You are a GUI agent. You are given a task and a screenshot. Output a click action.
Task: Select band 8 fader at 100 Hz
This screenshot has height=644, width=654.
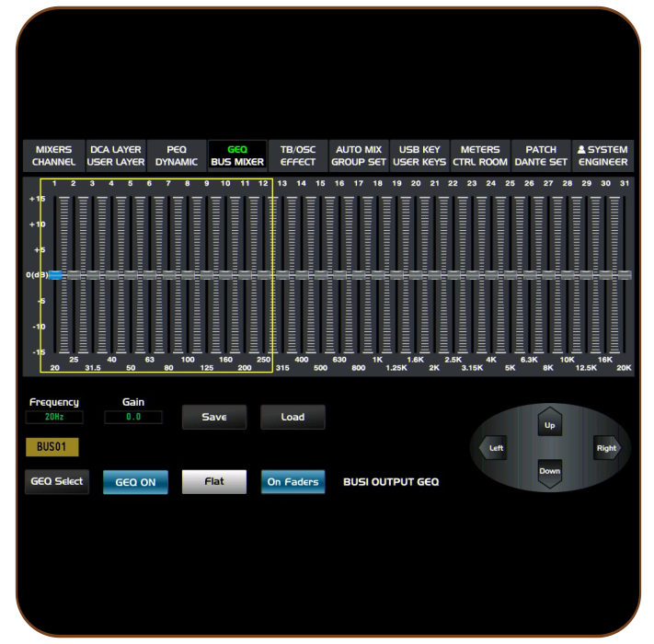[188, 275]
